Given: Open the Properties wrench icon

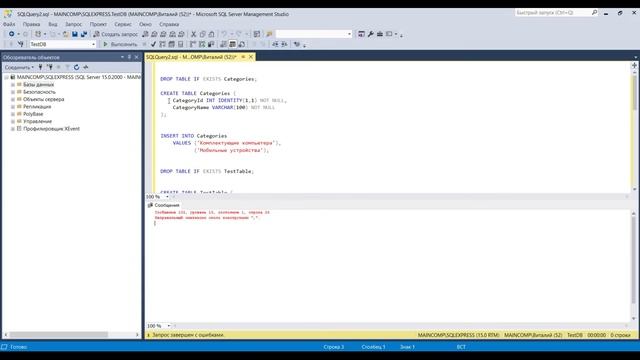Looking at the screenshot, I should [371, 34].
